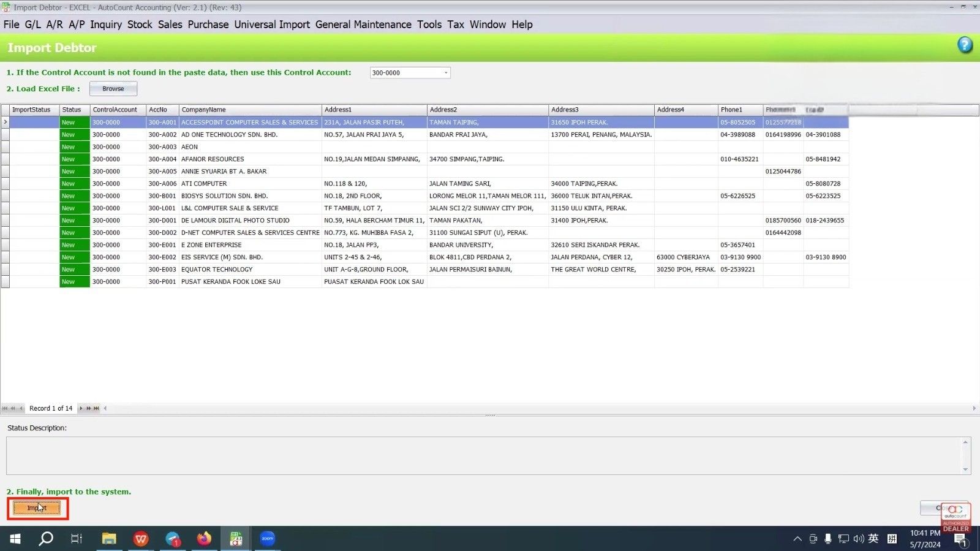The height and width of the screenshot is (551, 980).
Task: Open the Tax menu
Action: pyautogui.click(x=456, y=25)
